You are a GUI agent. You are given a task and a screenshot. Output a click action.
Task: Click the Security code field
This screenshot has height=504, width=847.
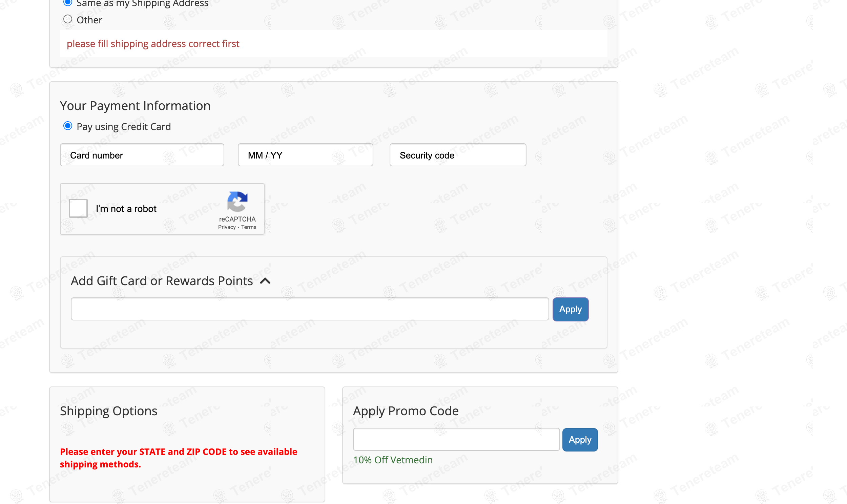click(457, 155)
